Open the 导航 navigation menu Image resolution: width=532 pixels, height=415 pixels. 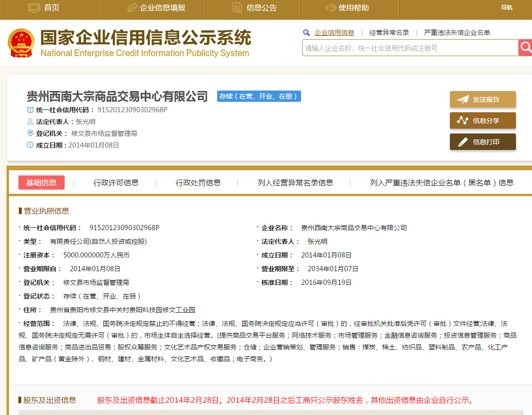[x=506, y=8]
